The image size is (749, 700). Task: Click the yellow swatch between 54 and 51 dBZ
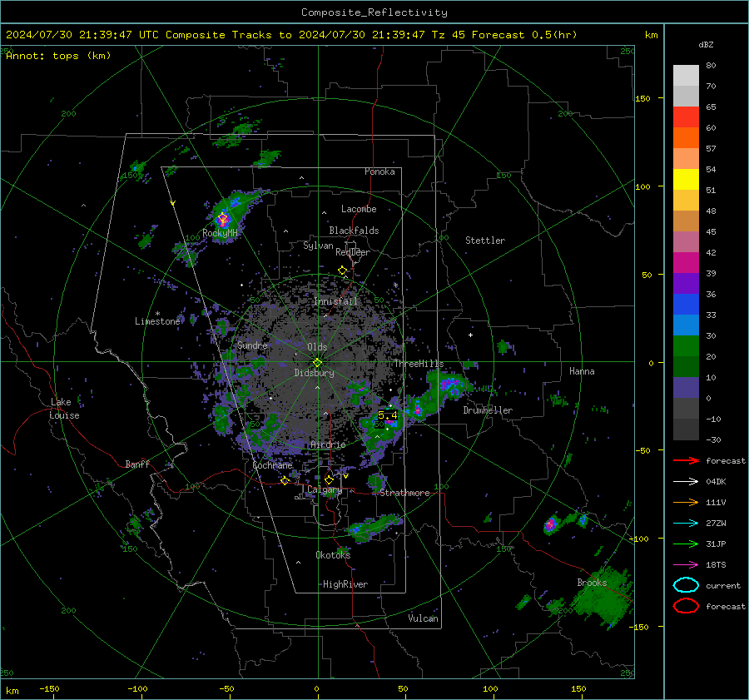[686, 180]
